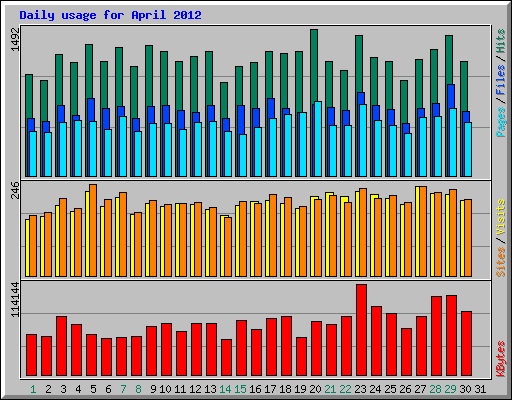Click day 1 on the x-axis
The width and height of the screenshot is (512, 400).
tap(33, 389)
